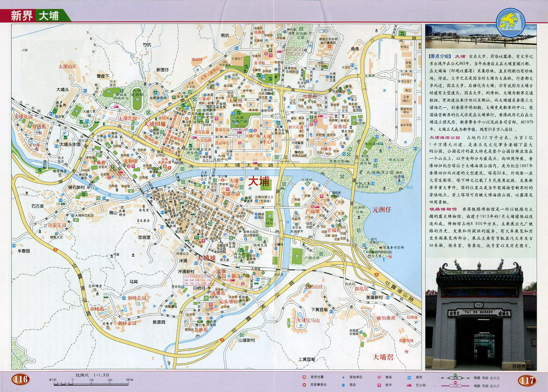This screenshot has width=548, height=392.
Task: Click the 商场 shopping mall legend icon
Action: [379, 377]
